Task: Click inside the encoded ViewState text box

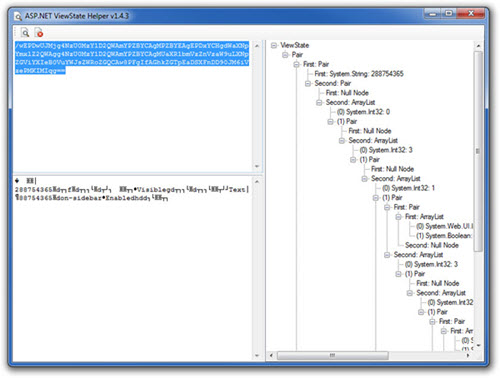Action: [133, 106]
